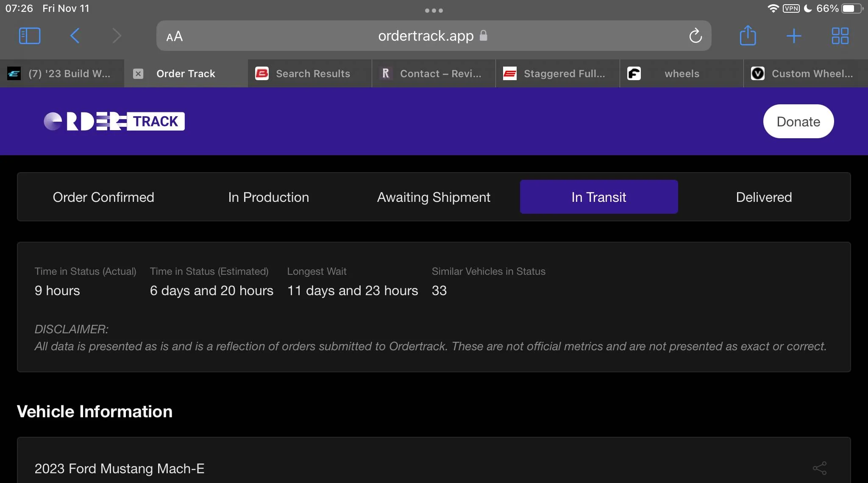Click the Longest Wait label
The width and height of the screenshot is (868, 483).
point(317,271)
